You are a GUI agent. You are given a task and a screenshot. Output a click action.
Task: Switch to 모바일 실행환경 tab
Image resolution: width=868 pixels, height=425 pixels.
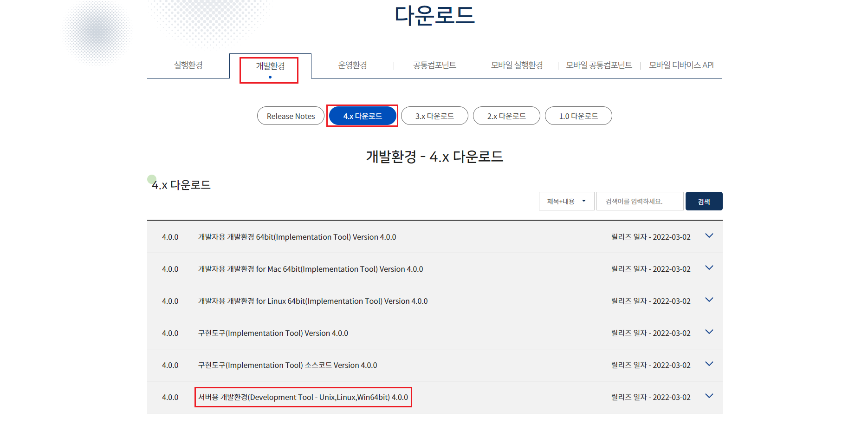click(x=517, y=65)
